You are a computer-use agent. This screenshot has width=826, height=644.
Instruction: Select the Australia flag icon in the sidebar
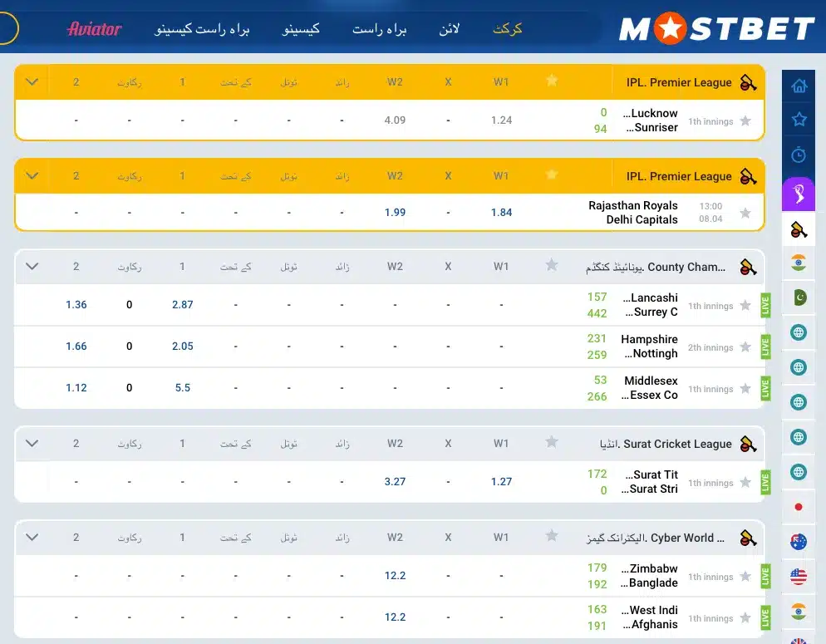pyautogui.click(x=799, y=541)
